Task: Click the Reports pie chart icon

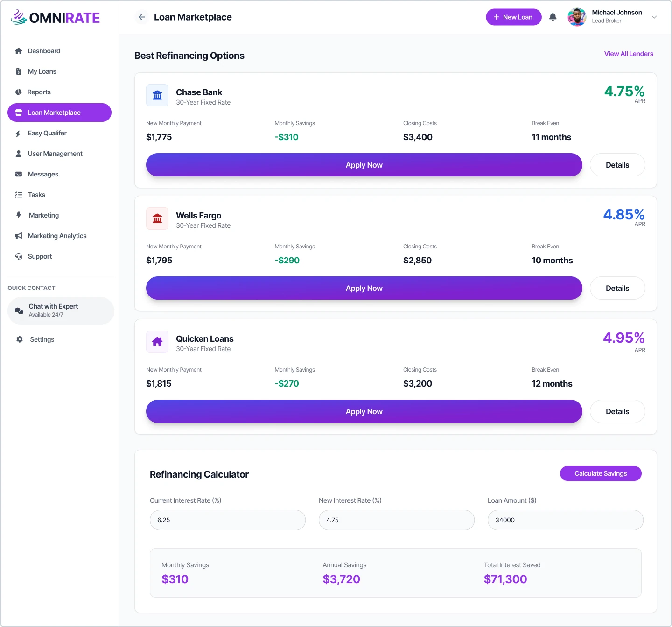Action: click(19, 92)
